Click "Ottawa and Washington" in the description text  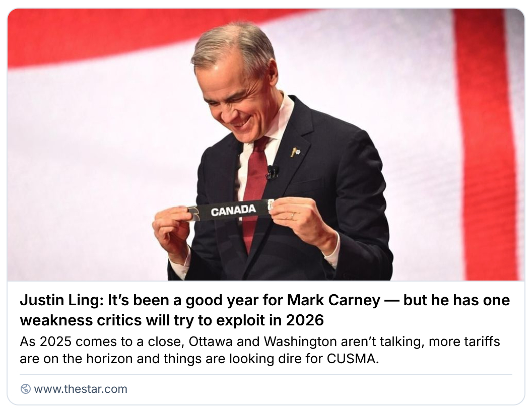pos(252,341)
